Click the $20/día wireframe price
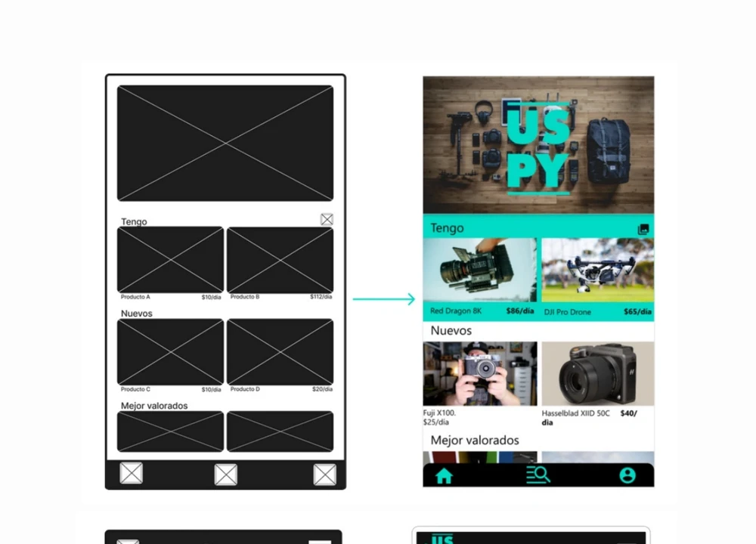Screen dimensions: 756x544 click(323, 389)
